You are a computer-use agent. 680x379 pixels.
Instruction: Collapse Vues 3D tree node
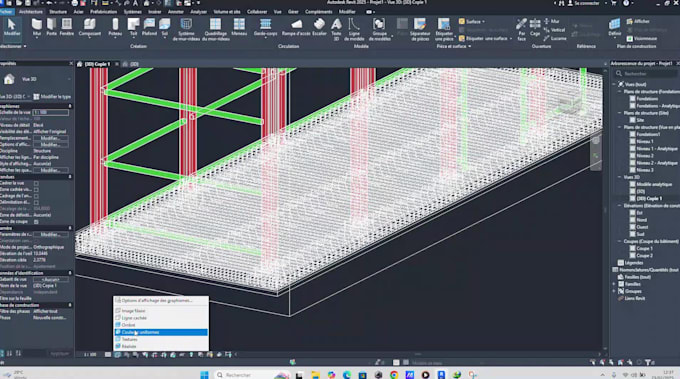click(619, 177)
